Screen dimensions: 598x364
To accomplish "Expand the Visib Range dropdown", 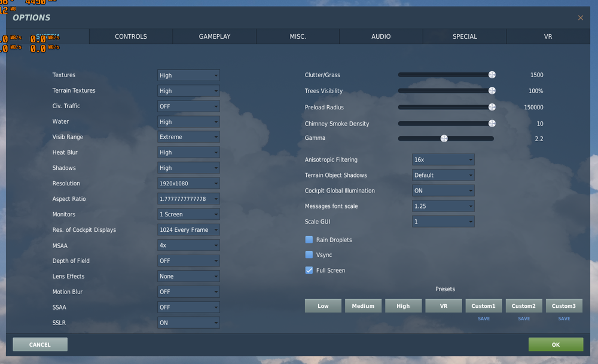I will pyautogui.click(x=188, y=137).
